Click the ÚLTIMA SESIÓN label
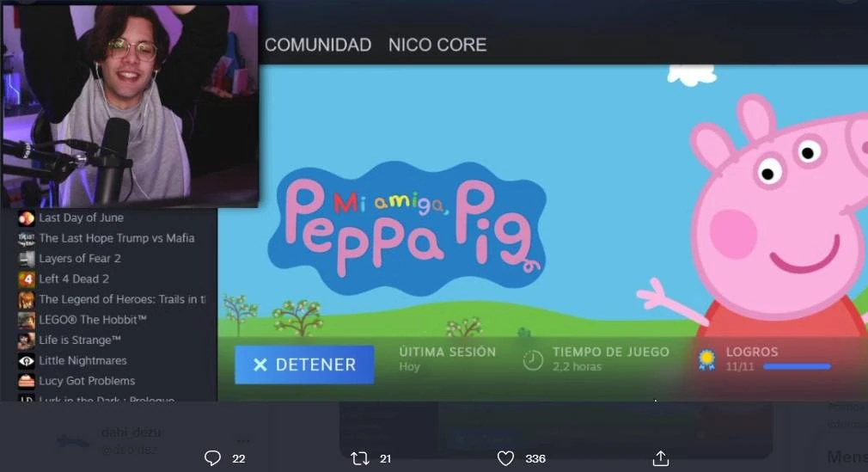868x472 pixels. pos(447,352)
